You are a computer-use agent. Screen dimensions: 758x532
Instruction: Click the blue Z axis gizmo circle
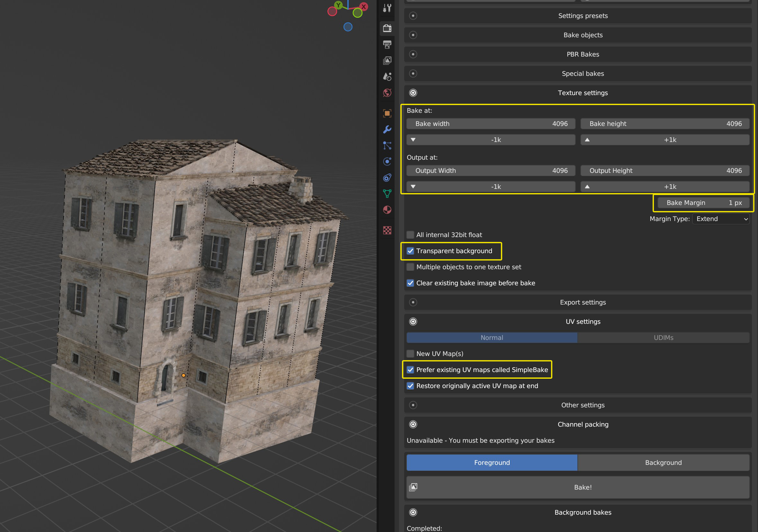click(x=348, y=27)
